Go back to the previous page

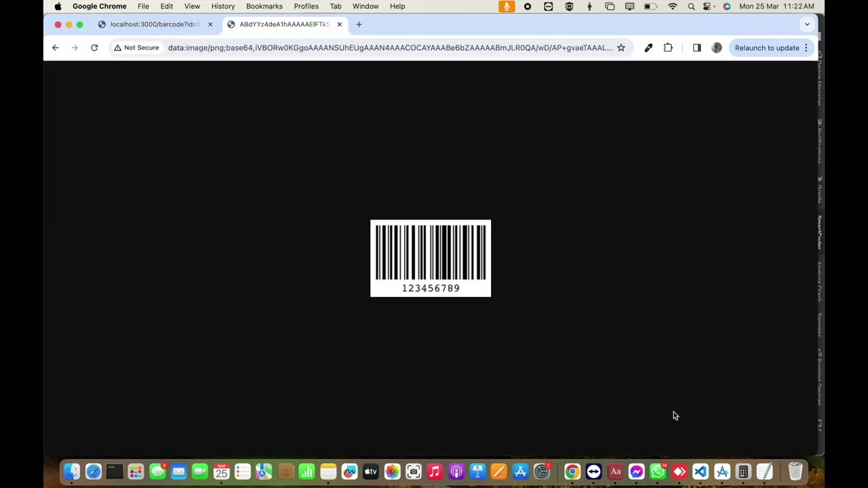(x=56, y=47)
